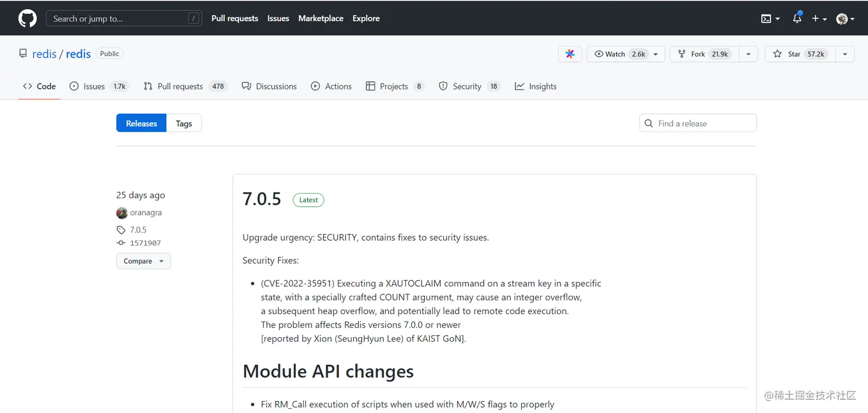Screen dimensions: 868x413
Task: Click the repository book icon
Action: click(x=23, y=53)
